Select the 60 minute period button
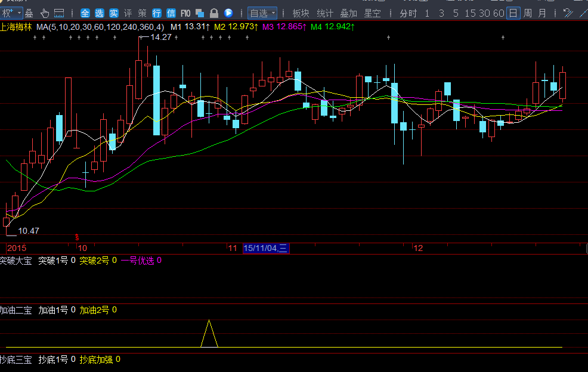This screenshot has height=372, width=588. point(499,13)
